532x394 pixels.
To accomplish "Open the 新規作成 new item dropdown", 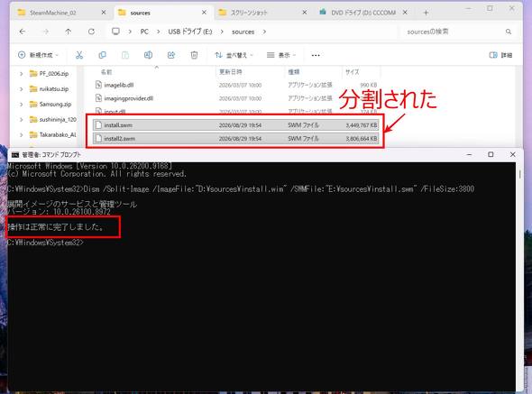I will click(39, 55).
